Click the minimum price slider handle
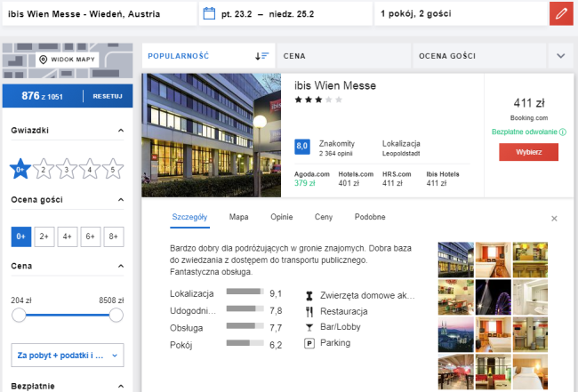 (19, 315)
